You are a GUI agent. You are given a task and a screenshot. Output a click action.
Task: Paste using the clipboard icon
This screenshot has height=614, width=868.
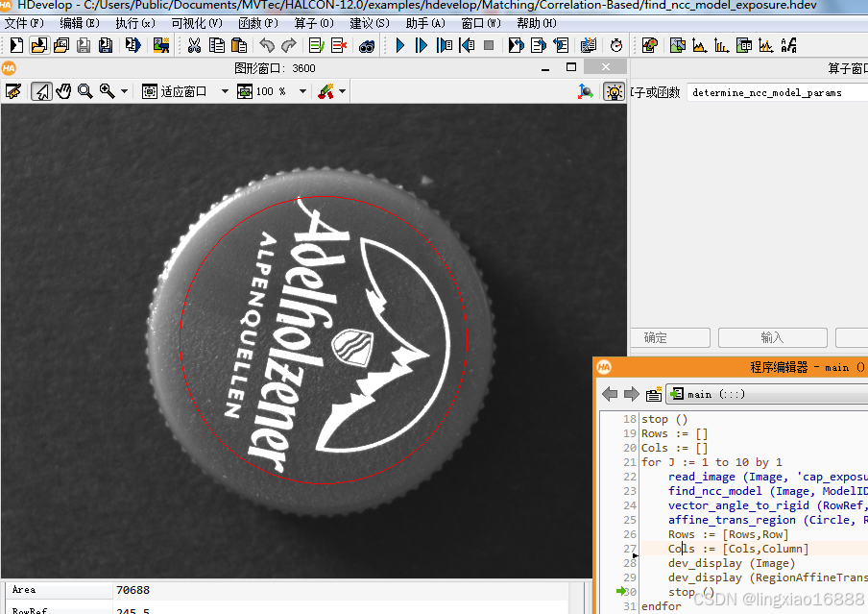pos(238,45)
